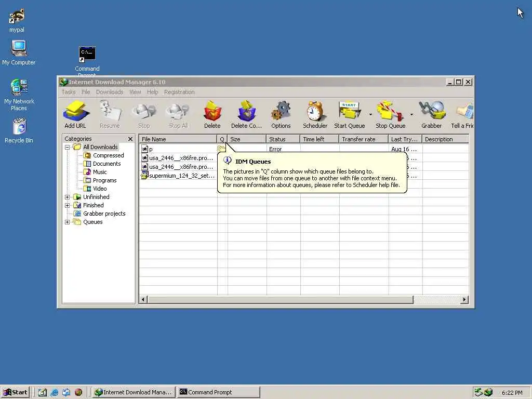Image resolution: width=532 pixels, height=399 pixels.
Task: Open Command Prompt desktop shortcut
Action: pos(87,60)
